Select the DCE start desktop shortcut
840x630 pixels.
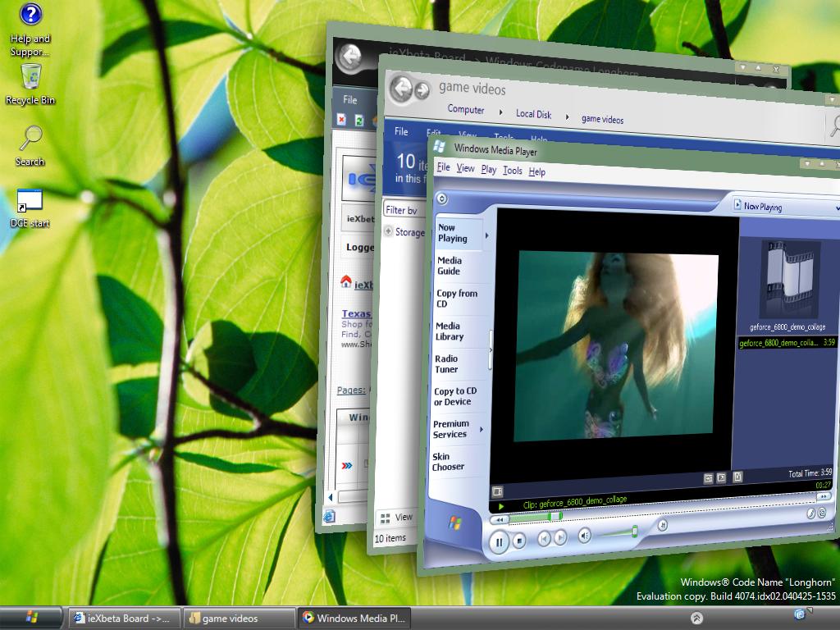point(30,208)
